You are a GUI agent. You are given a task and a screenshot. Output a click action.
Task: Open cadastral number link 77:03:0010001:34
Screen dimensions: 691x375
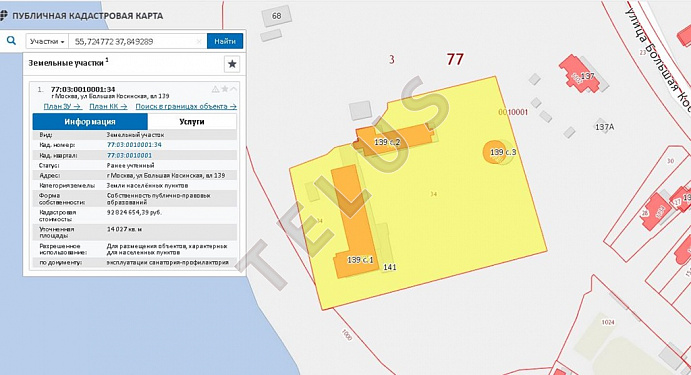point(134,145)
